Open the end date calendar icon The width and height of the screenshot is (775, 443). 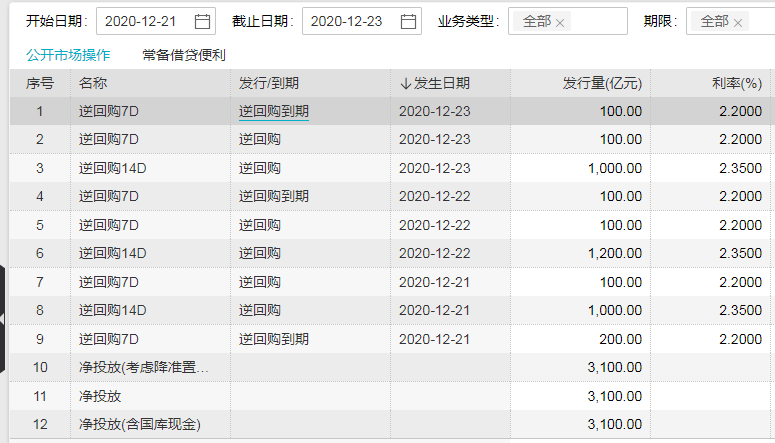coord(408,21)
